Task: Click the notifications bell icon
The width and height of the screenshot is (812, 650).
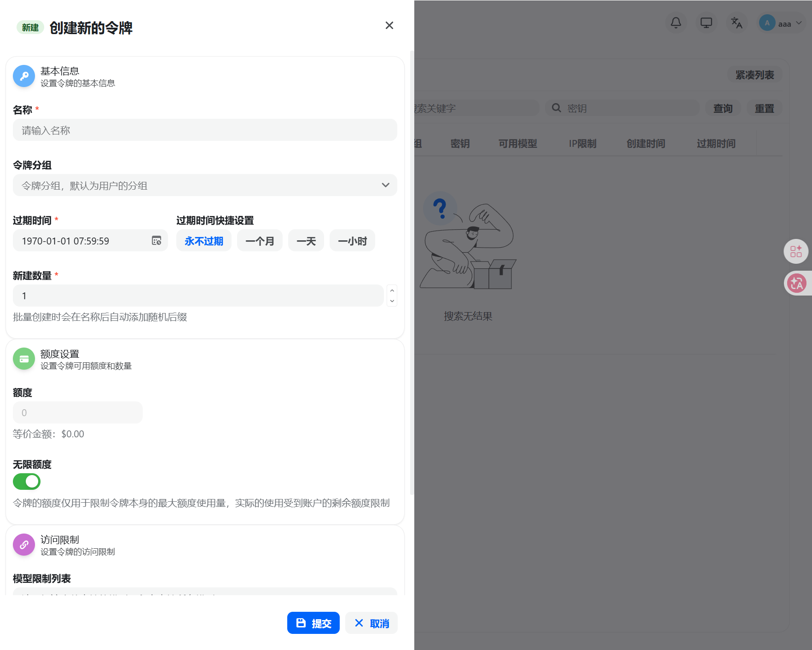Action: pyautogui.click(x=676, y=23)
